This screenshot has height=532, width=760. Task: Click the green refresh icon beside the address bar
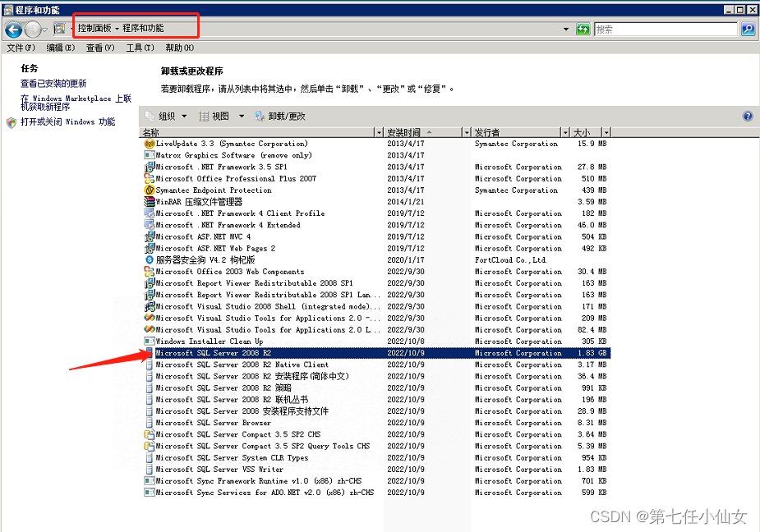click(x=583, y=29)
